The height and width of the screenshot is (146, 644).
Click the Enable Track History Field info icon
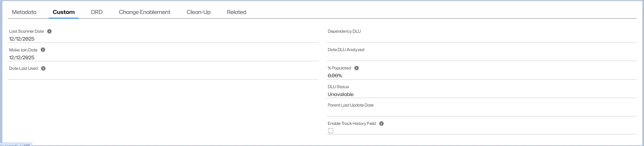[x=381, y=124]
